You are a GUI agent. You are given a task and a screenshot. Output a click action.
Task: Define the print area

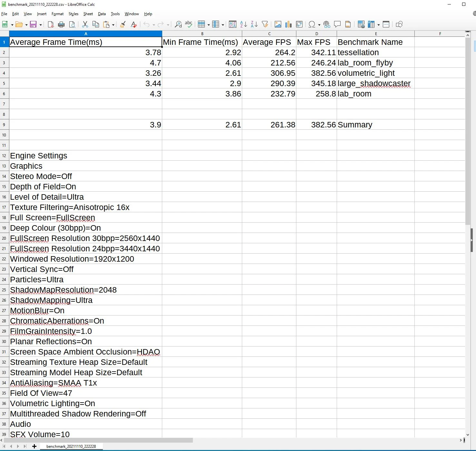click(361, 25)
